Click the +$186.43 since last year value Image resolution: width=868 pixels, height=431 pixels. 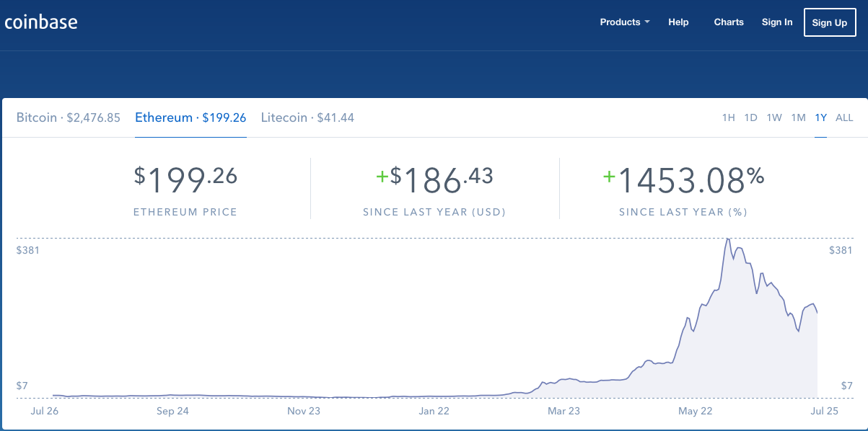coord(434,180)
